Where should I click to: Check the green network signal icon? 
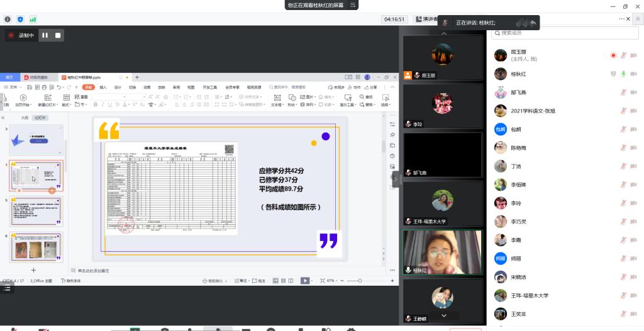pyautogui.click(x=33, y=20)
